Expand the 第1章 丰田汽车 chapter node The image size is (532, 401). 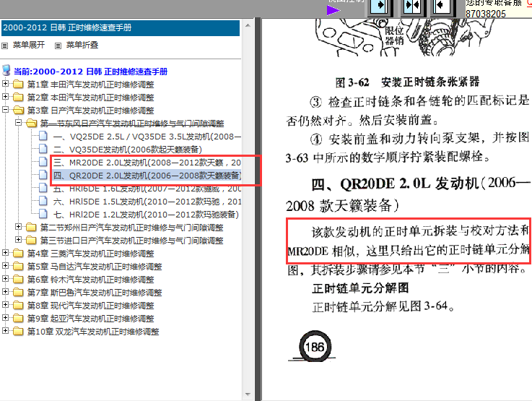pos(5,83)
